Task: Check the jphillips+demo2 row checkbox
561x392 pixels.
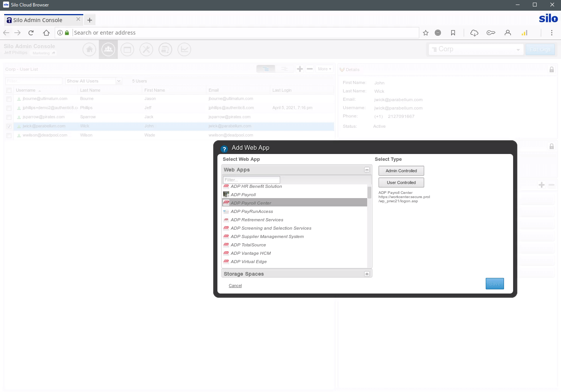Action: [9, 108]
